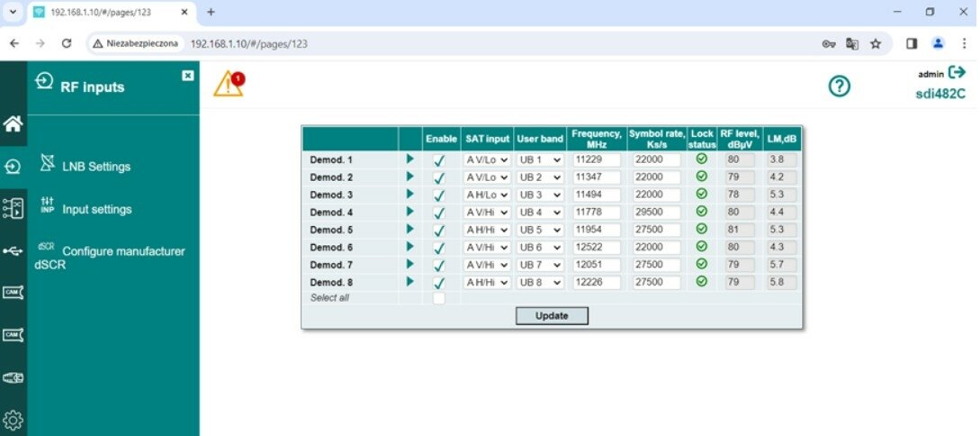Open SAT input dropdown for Demod. 3

tap(487, 195)
